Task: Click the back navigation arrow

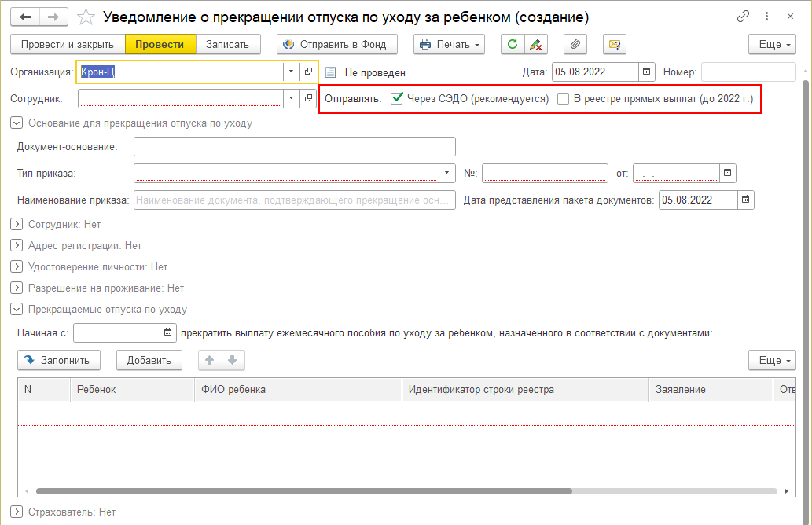Action: tap(25, 17)
